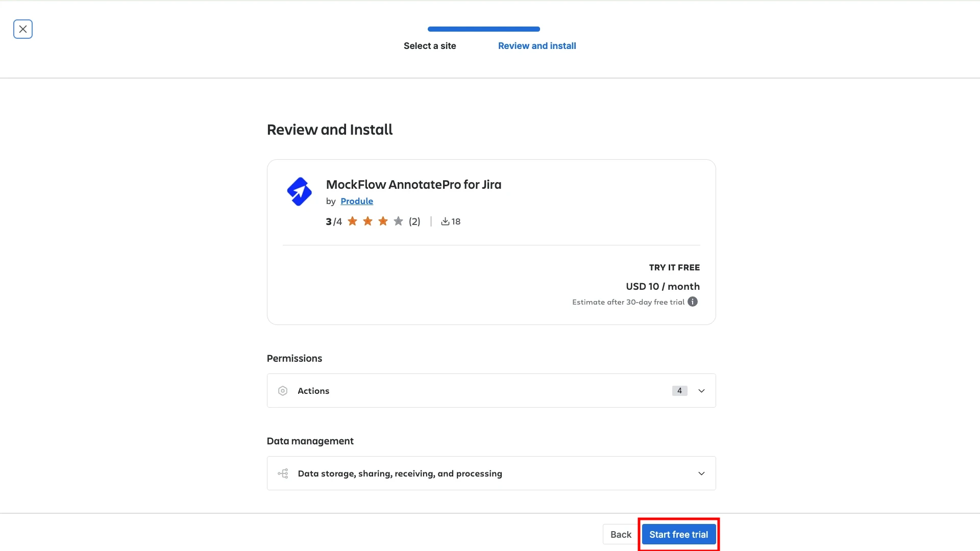Open the Produle vendor link
The image size is (980, 551).
[357, 201]
